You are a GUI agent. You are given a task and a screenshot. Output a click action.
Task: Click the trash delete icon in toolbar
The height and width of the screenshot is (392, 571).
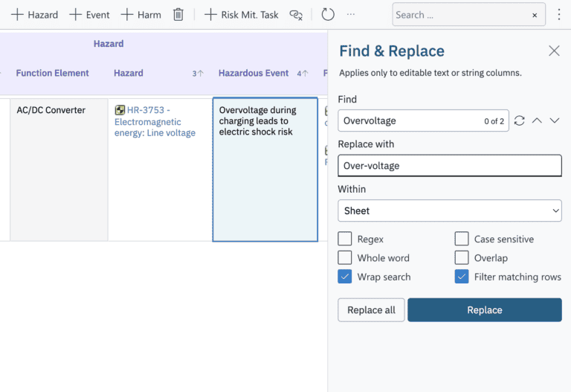[178, 15]
